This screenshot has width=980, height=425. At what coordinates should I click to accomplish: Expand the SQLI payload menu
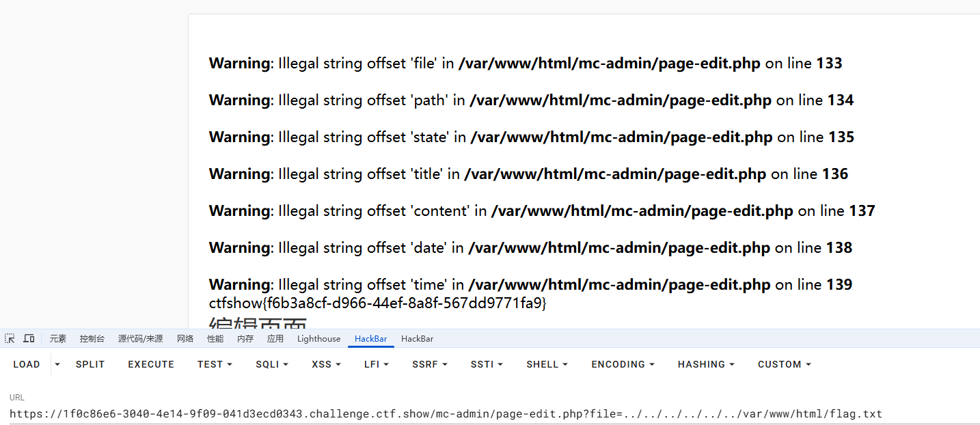click(x=272, y=365)
